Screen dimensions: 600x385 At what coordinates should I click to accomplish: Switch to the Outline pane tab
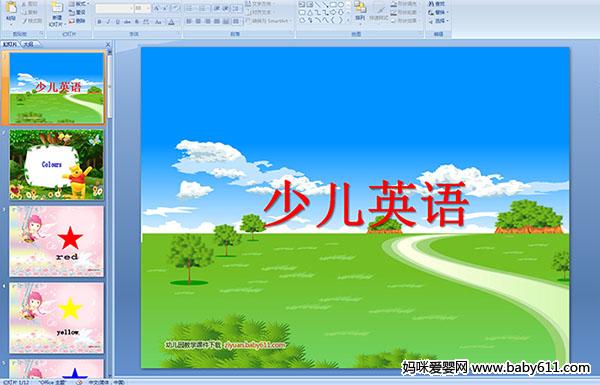pos(28,44)
